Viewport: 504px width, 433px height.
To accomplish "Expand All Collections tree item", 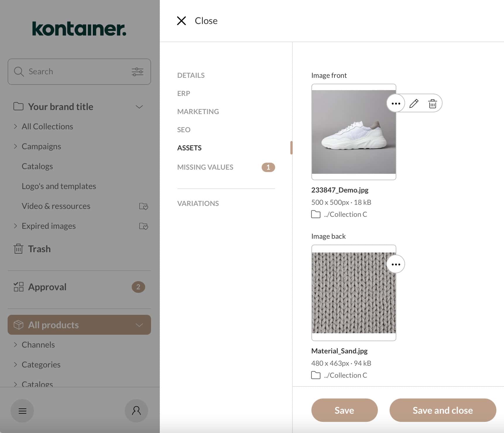I will [16, 126].
